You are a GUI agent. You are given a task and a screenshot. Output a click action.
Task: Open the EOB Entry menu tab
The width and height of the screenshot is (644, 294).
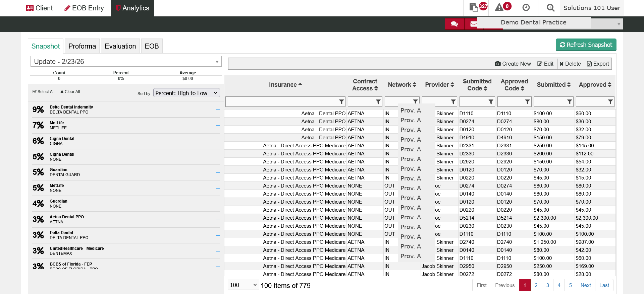84,8
